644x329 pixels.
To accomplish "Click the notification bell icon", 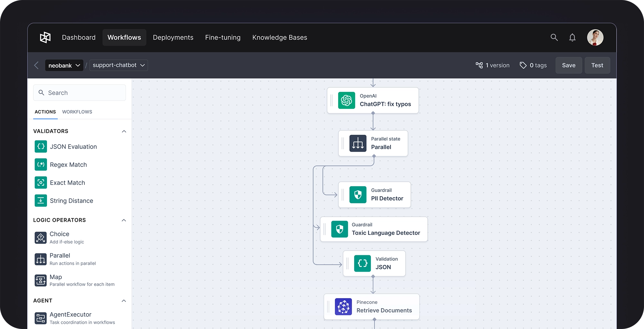I will point(572,37).
